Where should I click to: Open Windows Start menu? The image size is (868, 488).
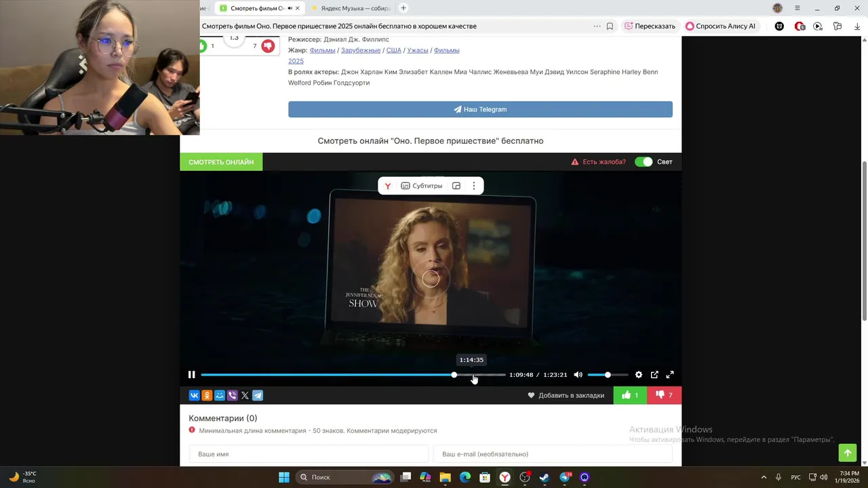click(x=284, y=477)
